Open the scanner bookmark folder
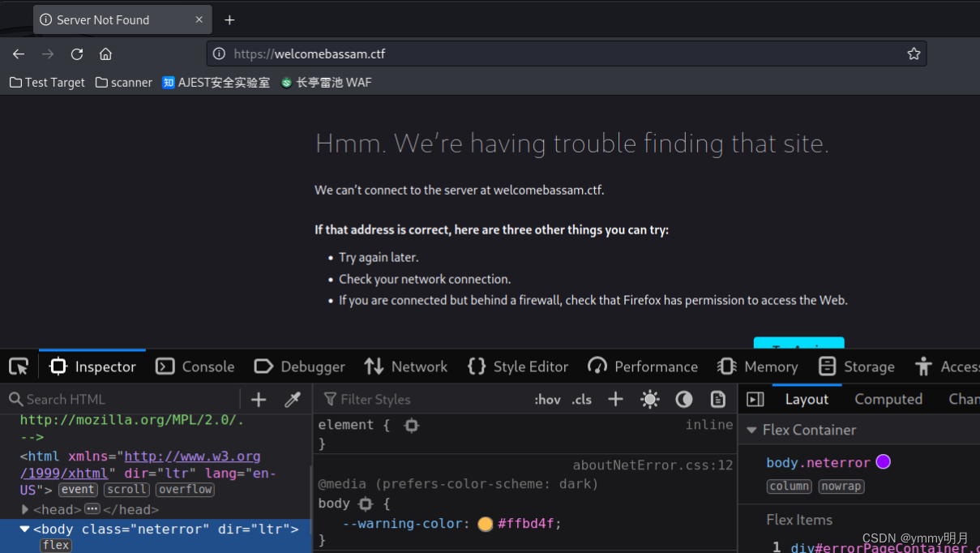 coord(123,82)
